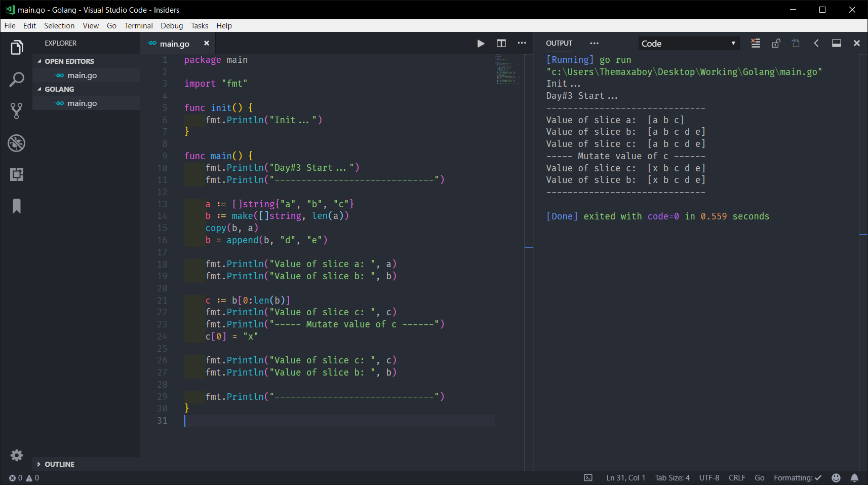Toggle scroll lock in output panel
This screenshot has height=485, width=868.
pos(775,43)
